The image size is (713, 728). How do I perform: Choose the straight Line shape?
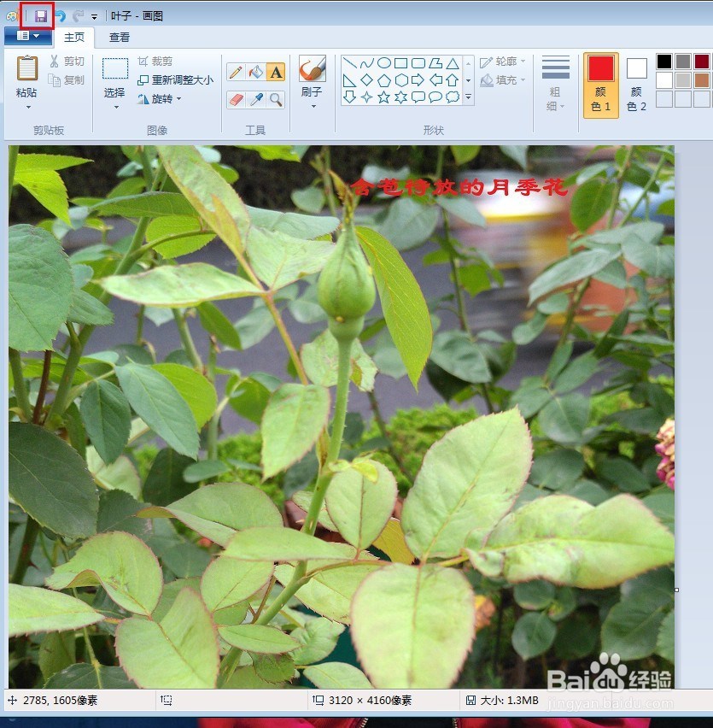[349, 63]
